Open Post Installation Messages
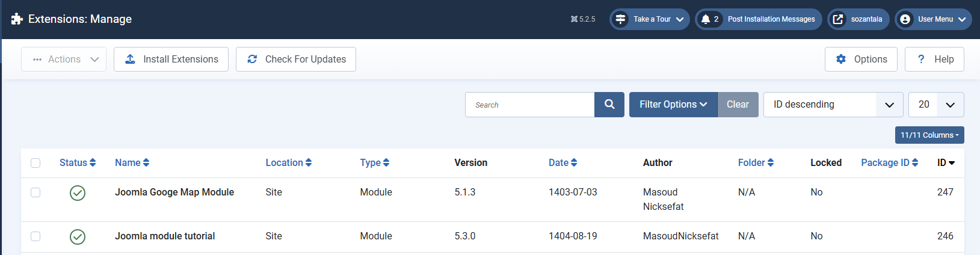980x255 pixels. (759, 19)
